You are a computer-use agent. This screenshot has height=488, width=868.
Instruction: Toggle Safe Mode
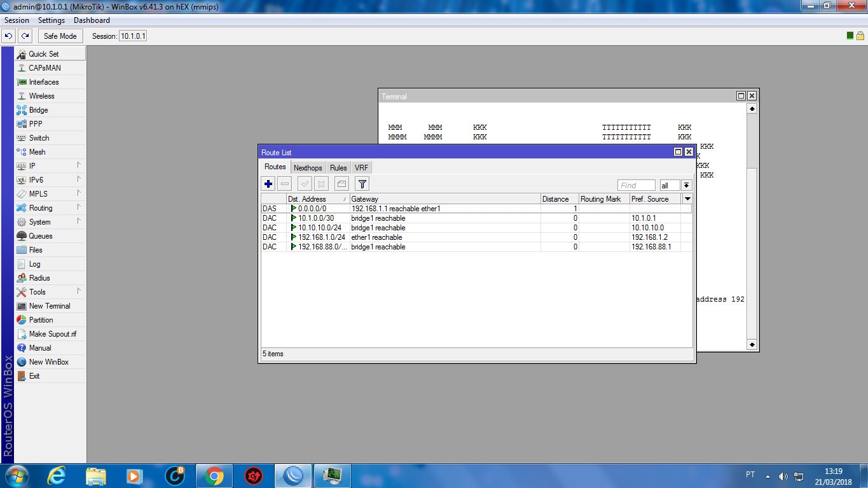pyautogui.click(x=60, y=36)
